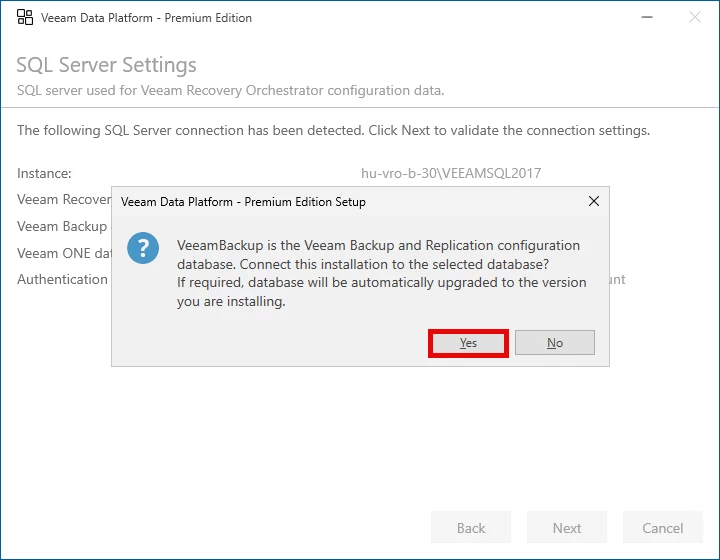Click the Premium Edition Setup dialog title bar
Screen dimensions: 720x560
(300, 201)
